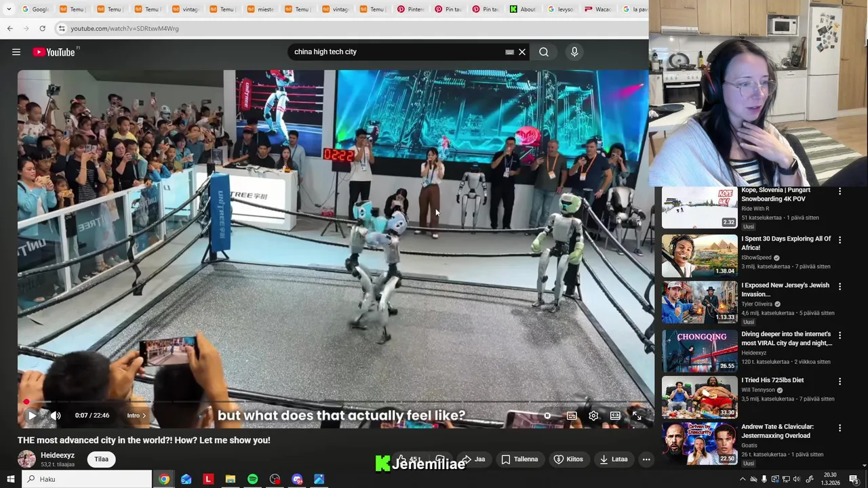Like the video
Screen dimensions: 868x488
coord(409,459)
